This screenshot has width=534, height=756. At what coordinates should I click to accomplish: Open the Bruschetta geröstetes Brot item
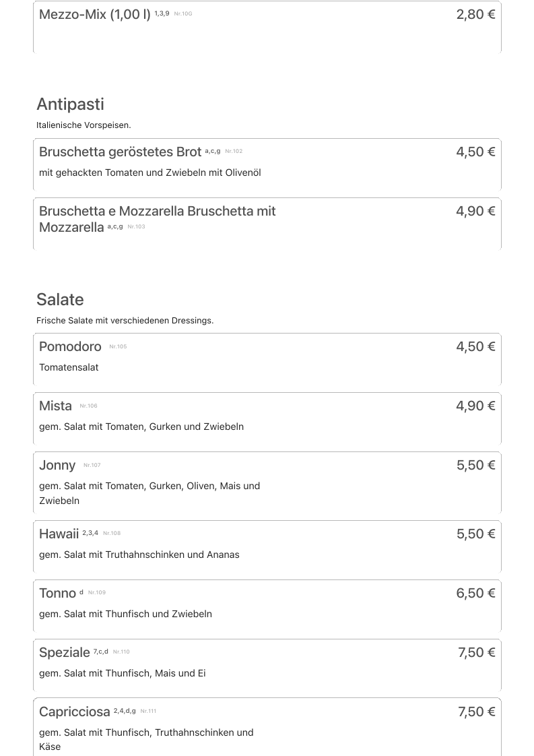click(121, 152)
